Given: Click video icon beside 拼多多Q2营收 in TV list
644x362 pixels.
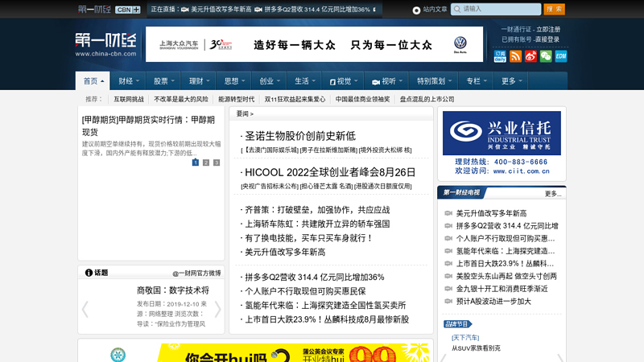Looking at the screenshot, I should coord(448,226).
